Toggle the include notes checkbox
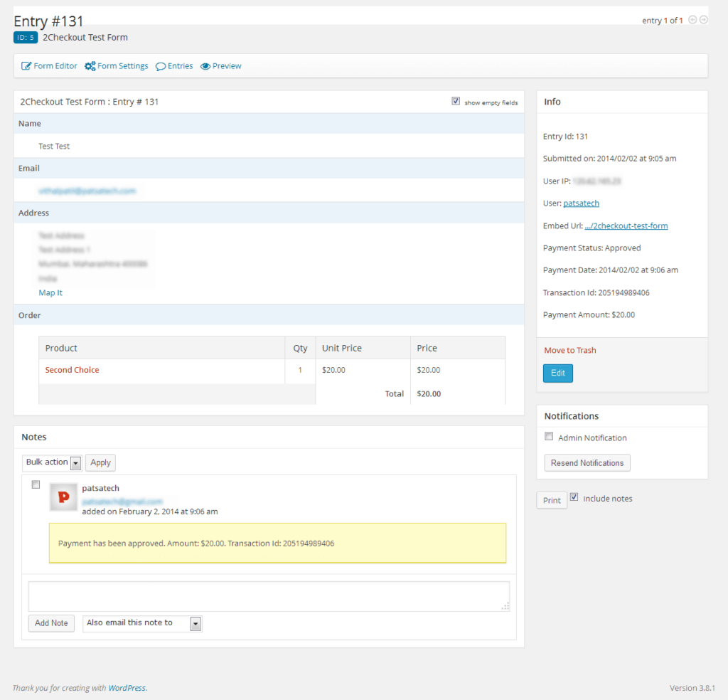Image resolution: width=728 pixels, height=700 pixels. click(x=574, y=497)
